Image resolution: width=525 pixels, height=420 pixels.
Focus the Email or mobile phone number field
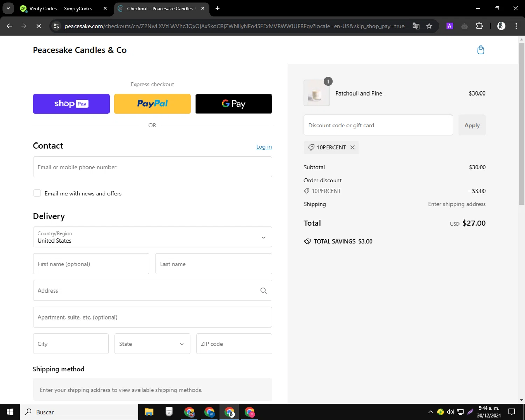click(x=152, y=167)
